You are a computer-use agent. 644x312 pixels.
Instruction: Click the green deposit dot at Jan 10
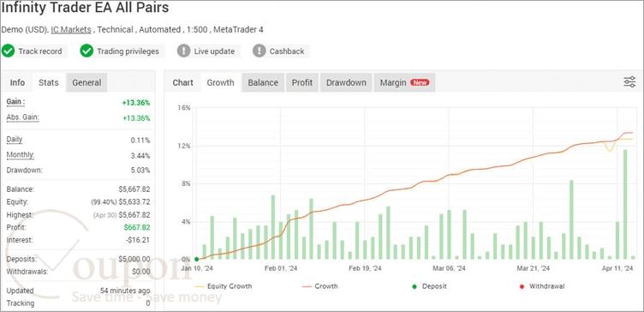click(x=196, y=260)
